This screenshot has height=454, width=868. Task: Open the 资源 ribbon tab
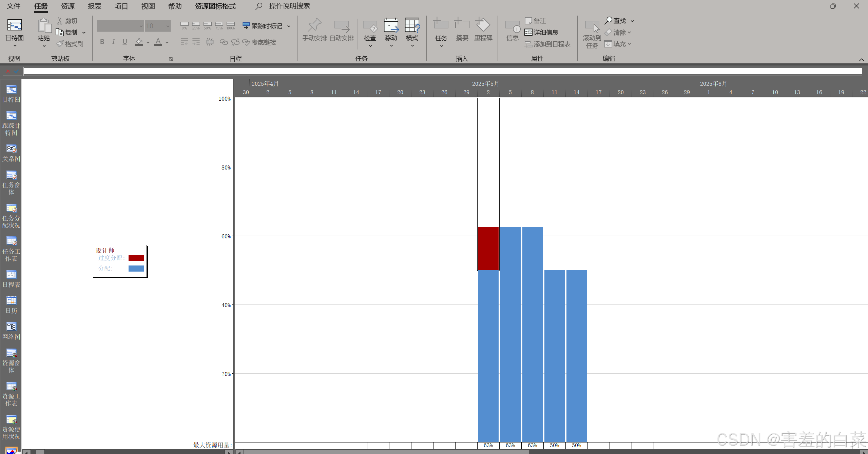(67, 6)
